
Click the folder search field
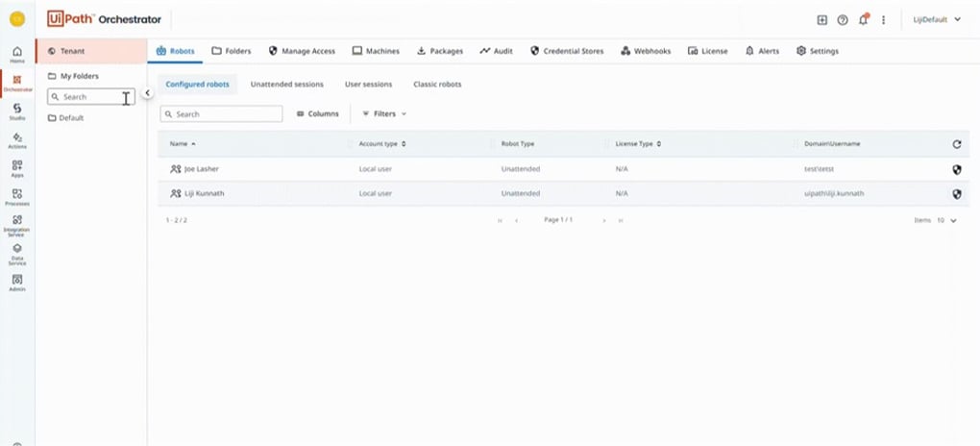(90, 97)
